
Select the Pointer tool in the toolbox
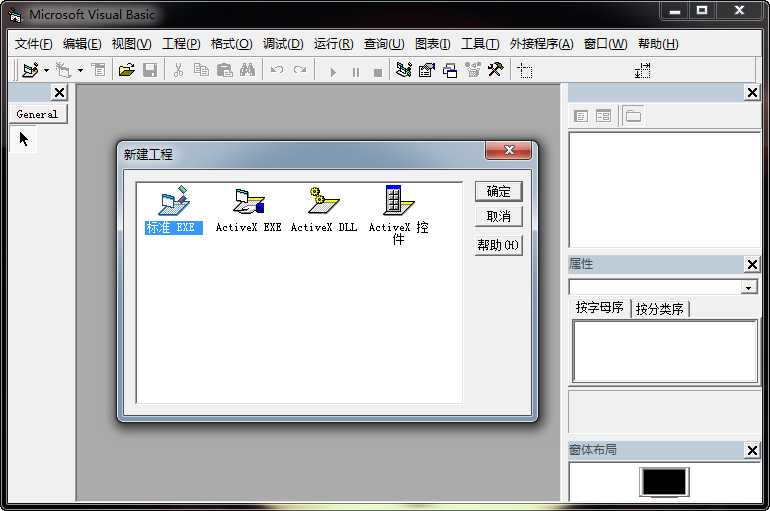coord(23,139)
